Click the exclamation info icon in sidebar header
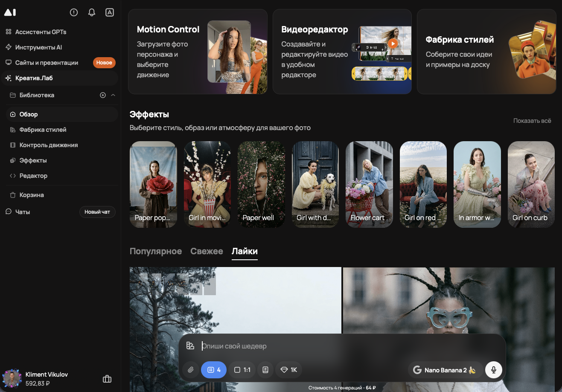The image size is (562, 392). (74, 12)
